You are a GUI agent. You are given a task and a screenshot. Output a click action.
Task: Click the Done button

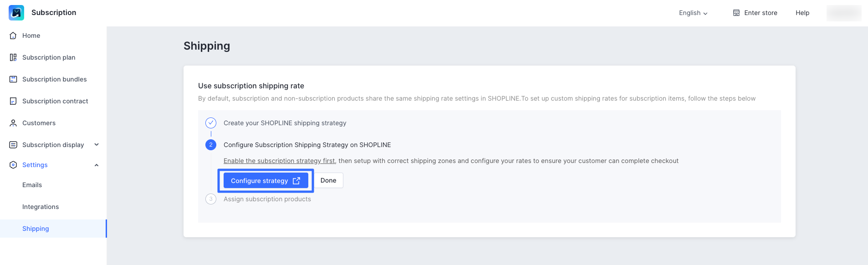click(x=328, y=180)
